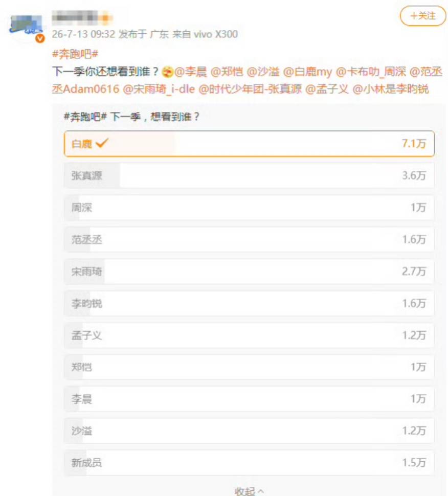Click the +关注 follow button

click(423, 16)
